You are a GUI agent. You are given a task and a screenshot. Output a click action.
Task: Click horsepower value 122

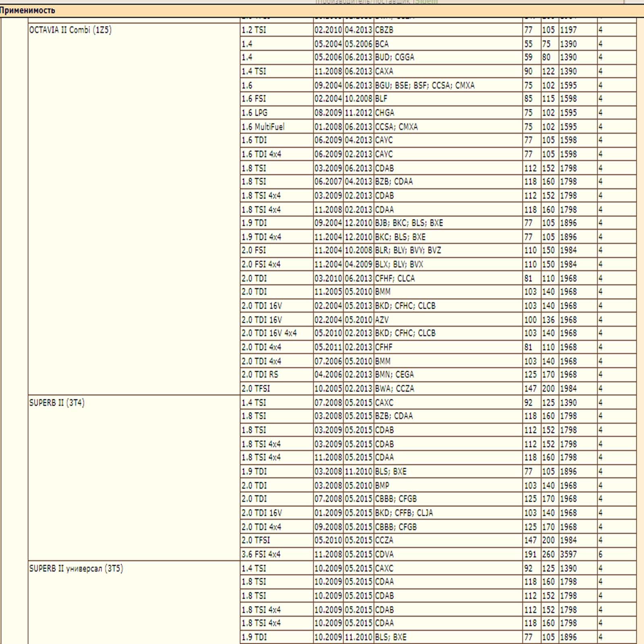pyautogui.click(x=549, y=71)
